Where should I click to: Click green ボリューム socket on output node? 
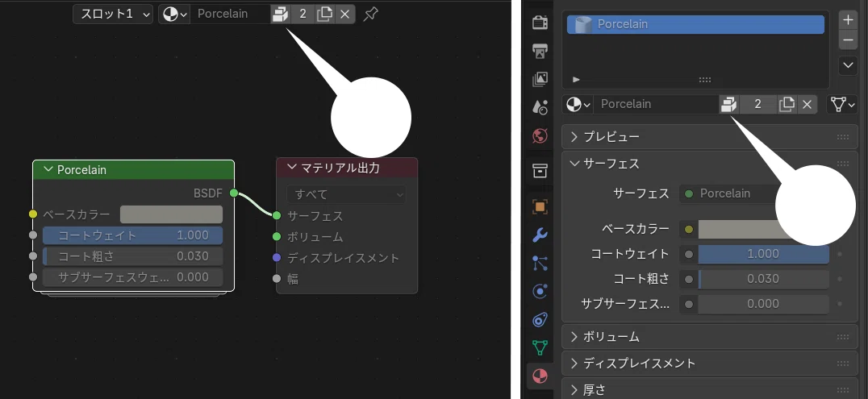(277, 236)
